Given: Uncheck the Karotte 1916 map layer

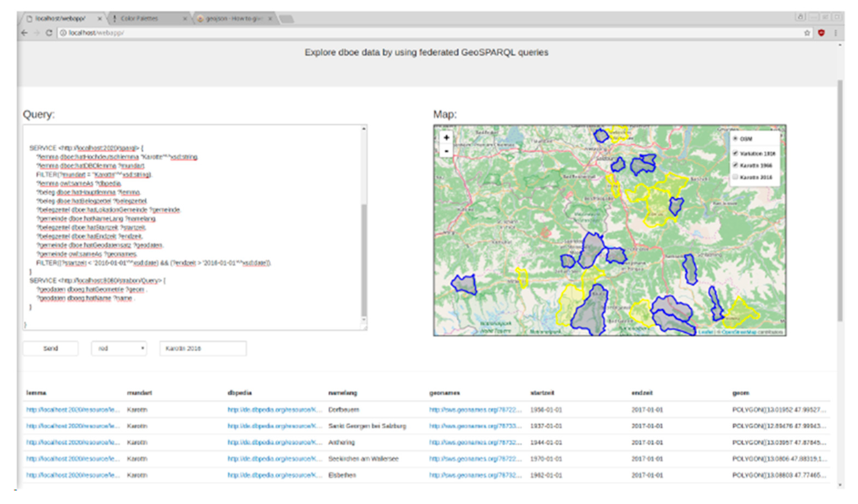Looking at the screenshot, I should tap(735, 153).
